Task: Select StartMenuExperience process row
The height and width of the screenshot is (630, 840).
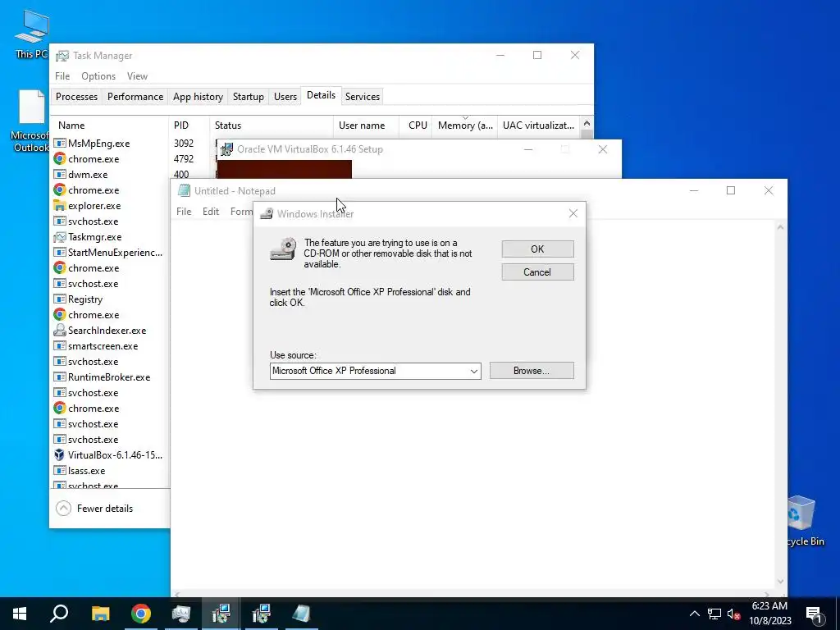Action: point(111,253)
